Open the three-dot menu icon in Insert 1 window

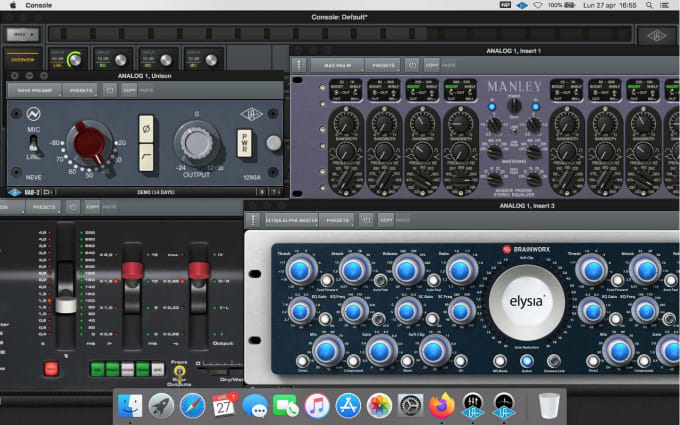tap(298, 65)
